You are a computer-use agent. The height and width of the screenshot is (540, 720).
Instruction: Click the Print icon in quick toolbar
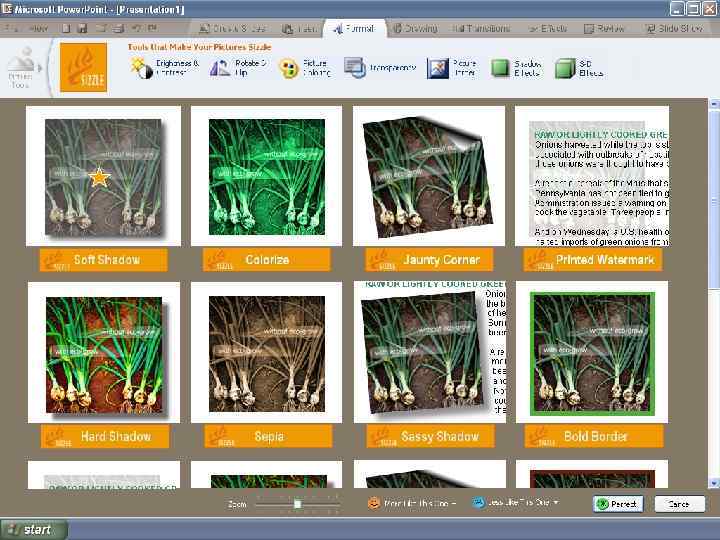point(118,28)
